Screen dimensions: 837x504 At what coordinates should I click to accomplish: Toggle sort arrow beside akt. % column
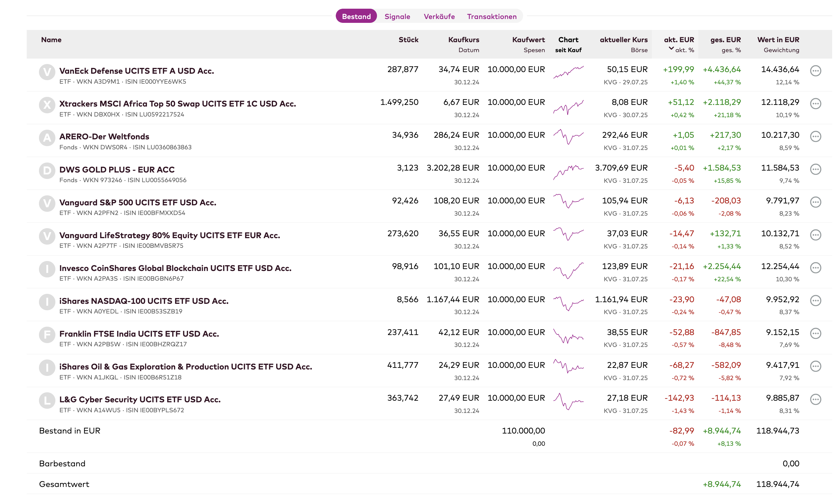[671, 49]
